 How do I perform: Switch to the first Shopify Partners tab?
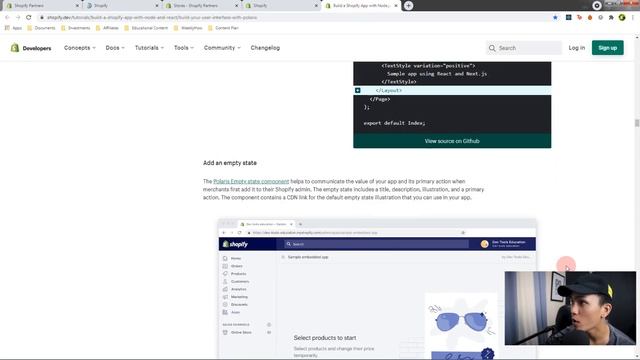pos(41,6)
